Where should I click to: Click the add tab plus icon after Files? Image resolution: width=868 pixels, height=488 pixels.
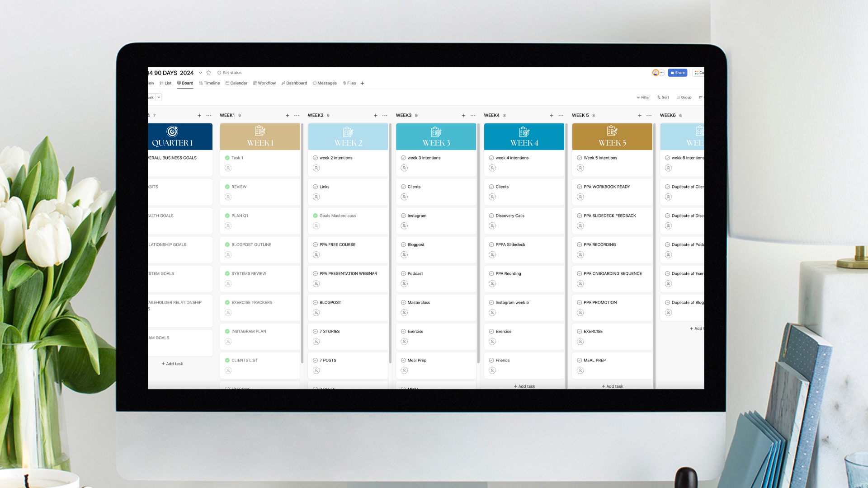point(363,84)
